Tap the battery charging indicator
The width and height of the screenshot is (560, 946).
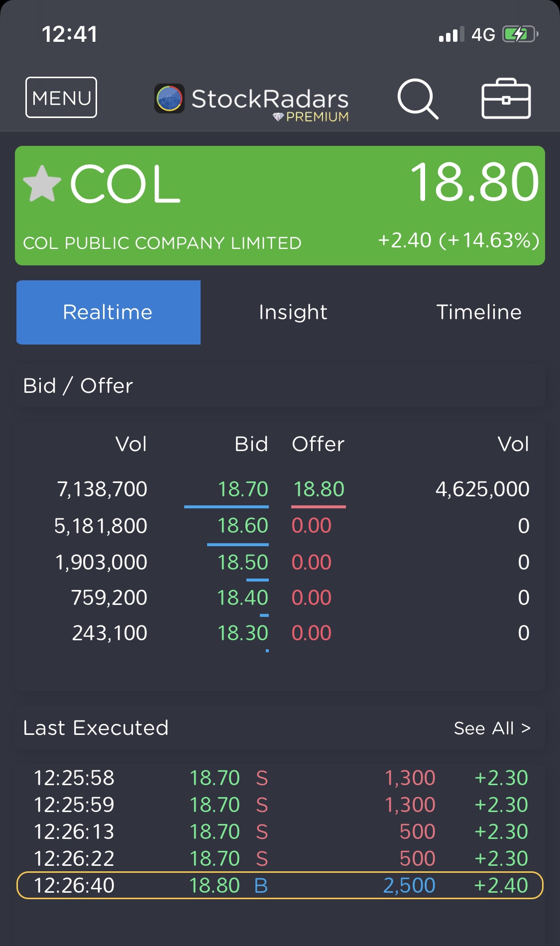pyautogui.click(x=519, y=34)
